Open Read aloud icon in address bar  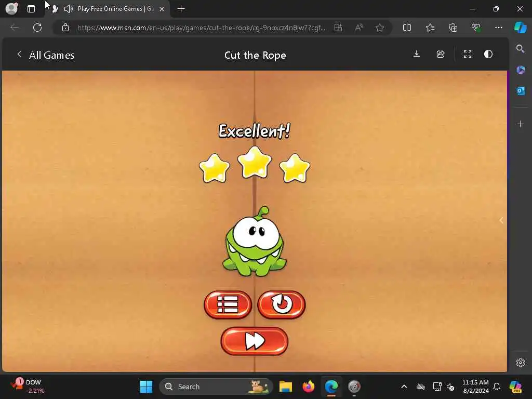coord(359,28)
